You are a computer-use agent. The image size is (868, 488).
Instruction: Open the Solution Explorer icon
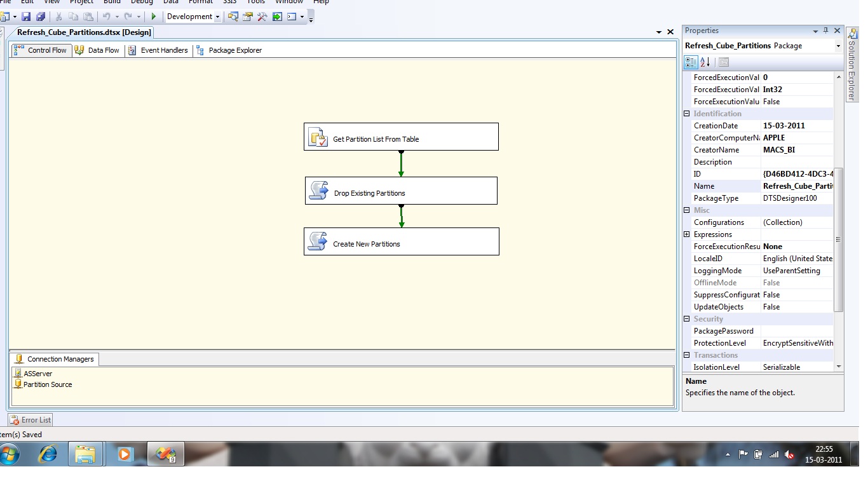233,17
